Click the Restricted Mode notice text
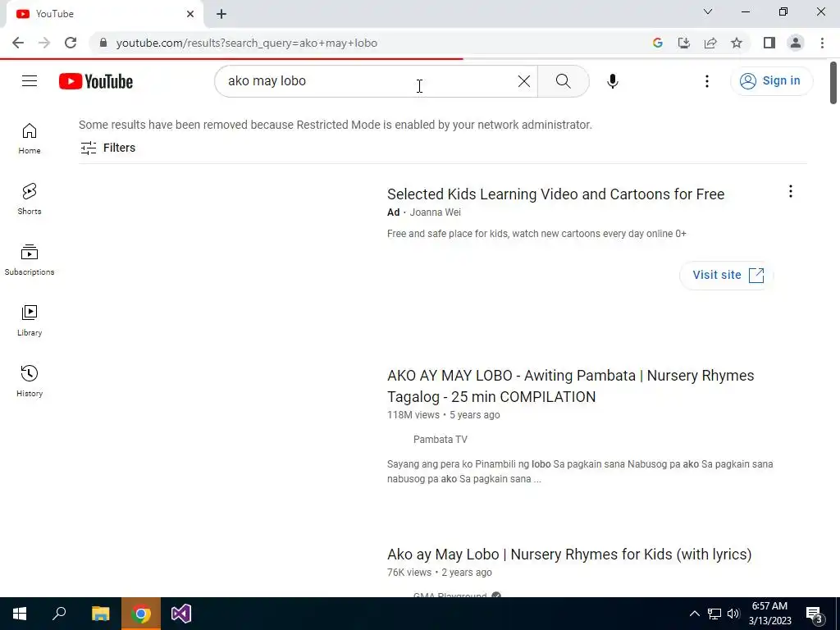 click(336, 125)
